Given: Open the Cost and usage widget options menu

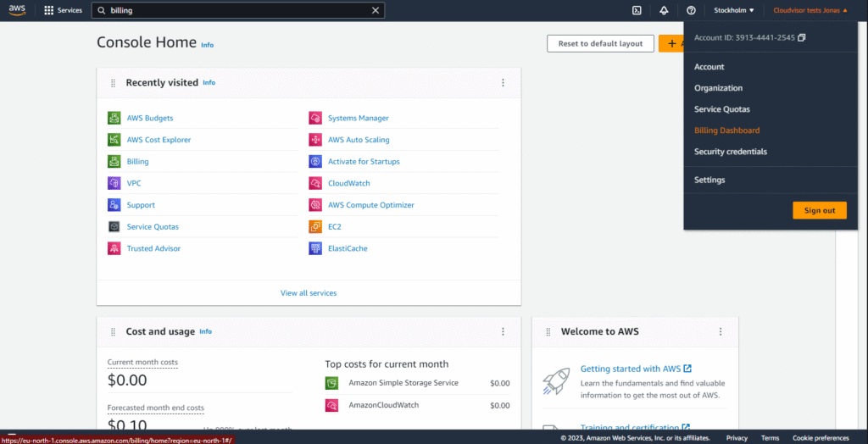Looking at the screenshot, I should (x=503, y=331).
